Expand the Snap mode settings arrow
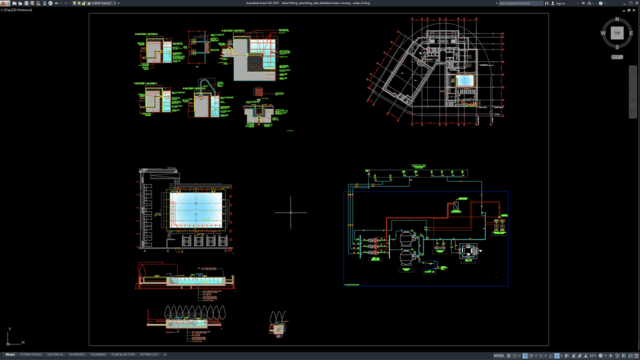 tap(520, 356)
